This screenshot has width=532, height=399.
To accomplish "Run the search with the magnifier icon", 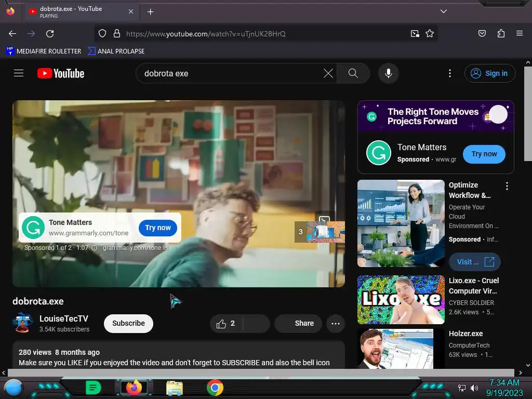I will pos(353,73).
